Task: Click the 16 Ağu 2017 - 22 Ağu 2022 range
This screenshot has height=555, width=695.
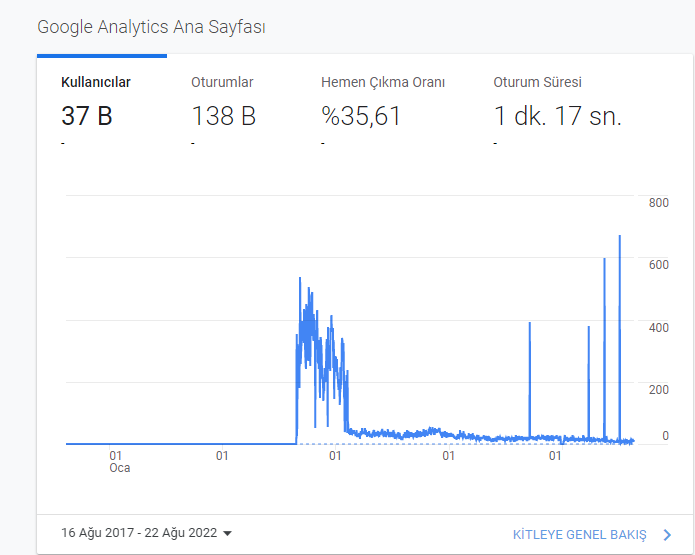Action: [139, 532]
